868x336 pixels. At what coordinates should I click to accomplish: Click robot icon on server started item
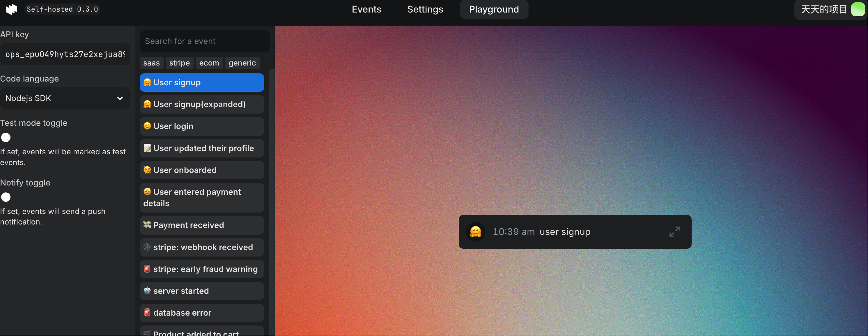(147, 291)
